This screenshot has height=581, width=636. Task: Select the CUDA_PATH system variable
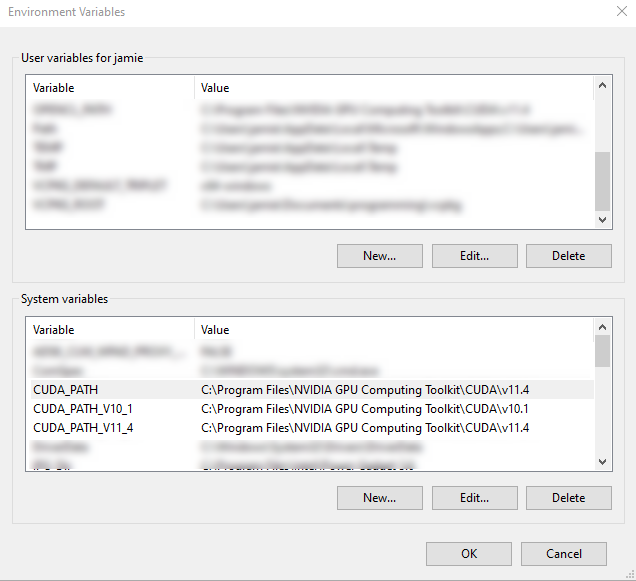pyautogui.click(x=66, y=389)
